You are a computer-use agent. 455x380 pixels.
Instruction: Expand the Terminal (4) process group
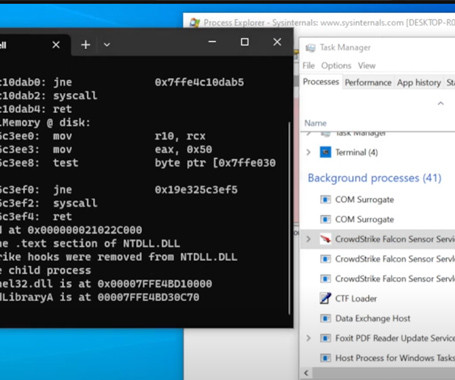pos(308,152)
